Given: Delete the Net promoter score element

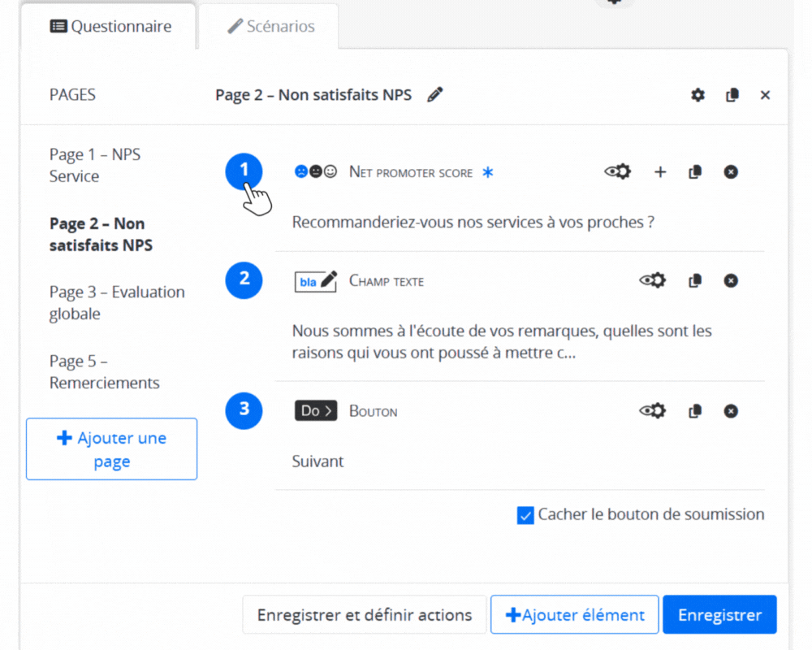Looking at the screenshot, I should pos(731,172).
